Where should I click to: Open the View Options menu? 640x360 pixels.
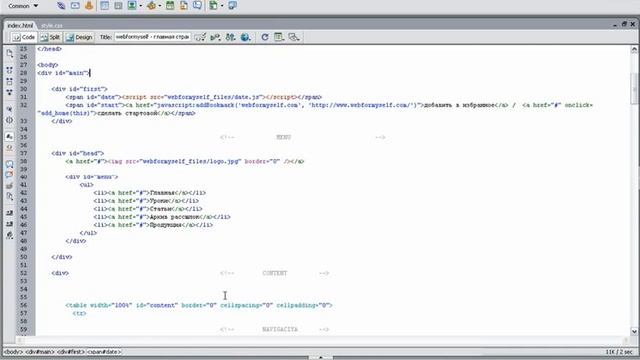(x=279, y=37)
